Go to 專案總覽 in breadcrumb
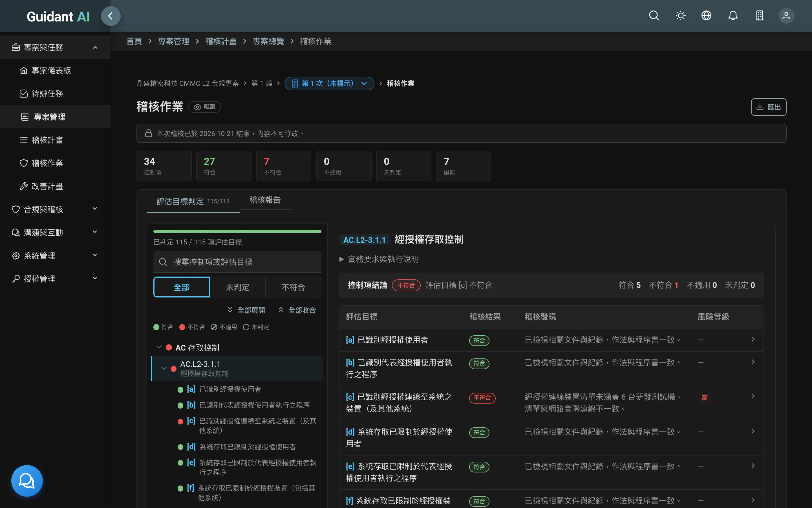 268,41
